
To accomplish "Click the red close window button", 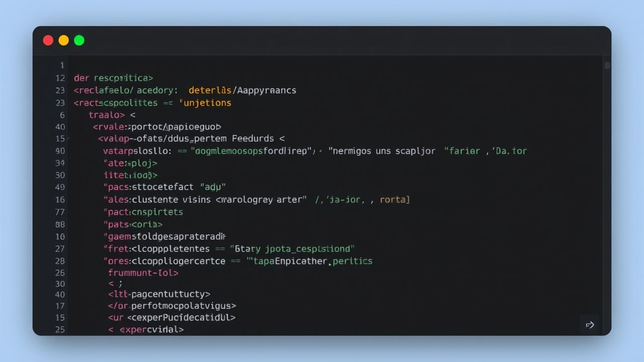I will pyautogui.click(x=48, y=40).
